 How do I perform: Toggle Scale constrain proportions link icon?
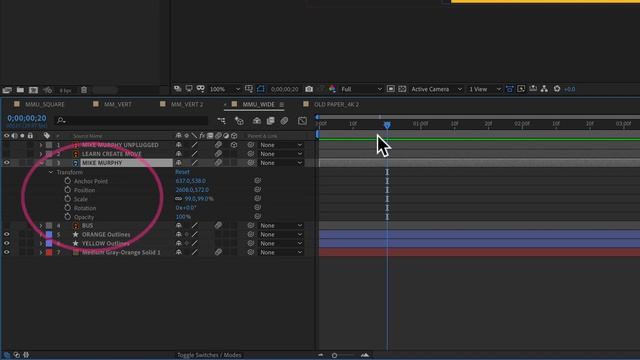tap(179, 199)
